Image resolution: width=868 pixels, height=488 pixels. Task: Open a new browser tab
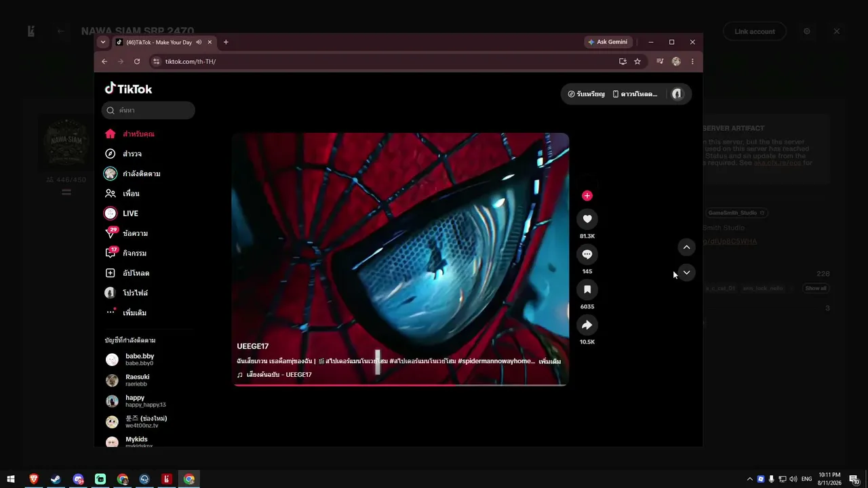[x=226, y=42]
